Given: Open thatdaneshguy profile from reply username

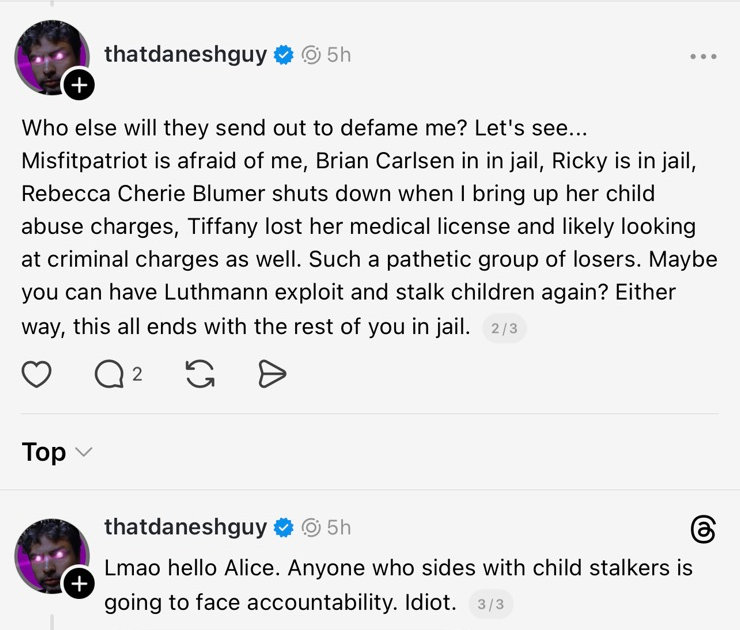Looking at the screenshot, I should click(x=185, y=527).
